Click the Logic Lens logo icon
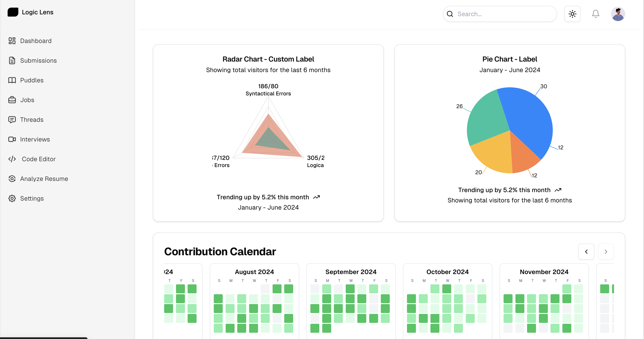 (13, 12)
